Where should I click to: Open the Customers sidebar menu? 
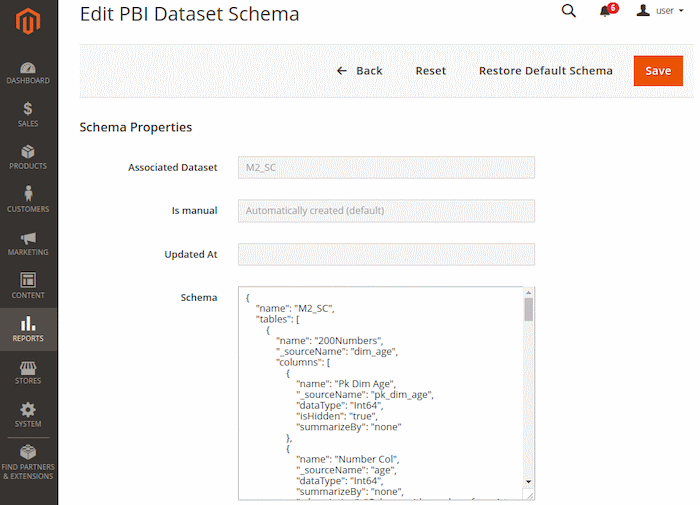click(28, 200)
